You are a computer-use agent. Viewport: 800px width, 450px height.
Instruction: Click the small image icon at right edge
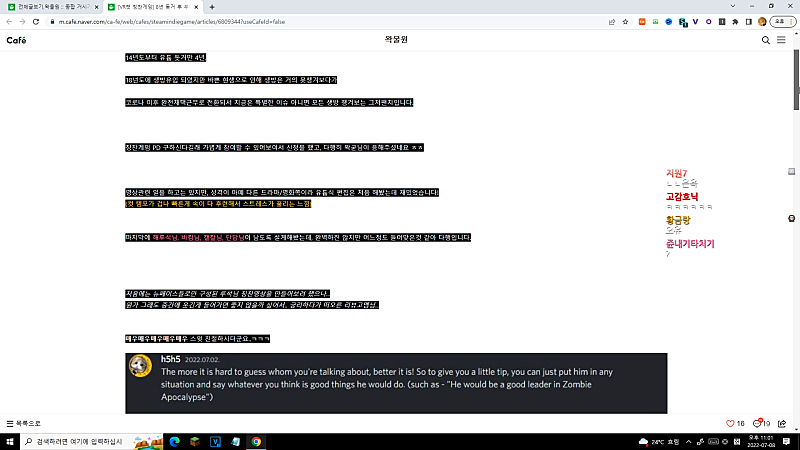(x=791, y=171)
